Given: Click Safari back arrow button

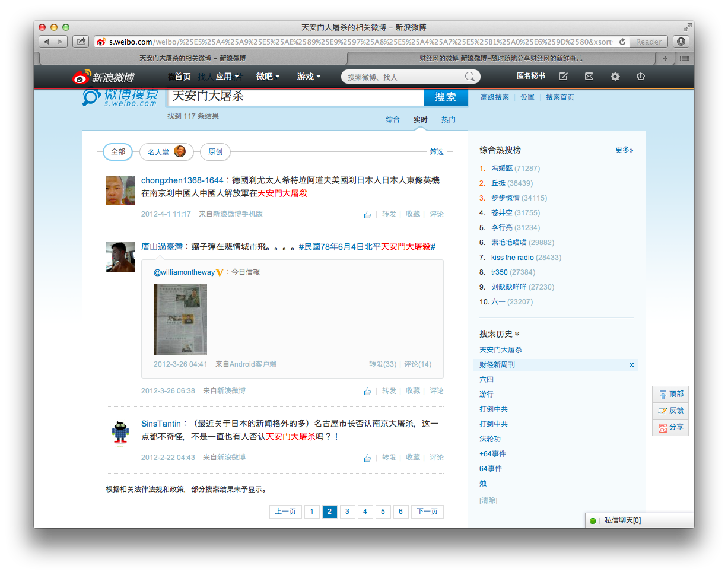Looking at the screenshot, I should pos(46,42).
